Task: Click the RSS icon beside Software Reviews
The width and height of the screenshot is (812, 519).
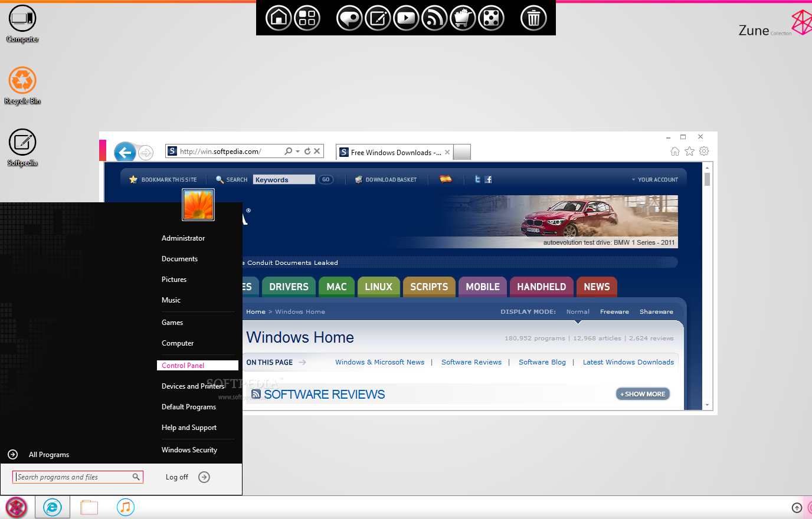Action: coord(256,394)
